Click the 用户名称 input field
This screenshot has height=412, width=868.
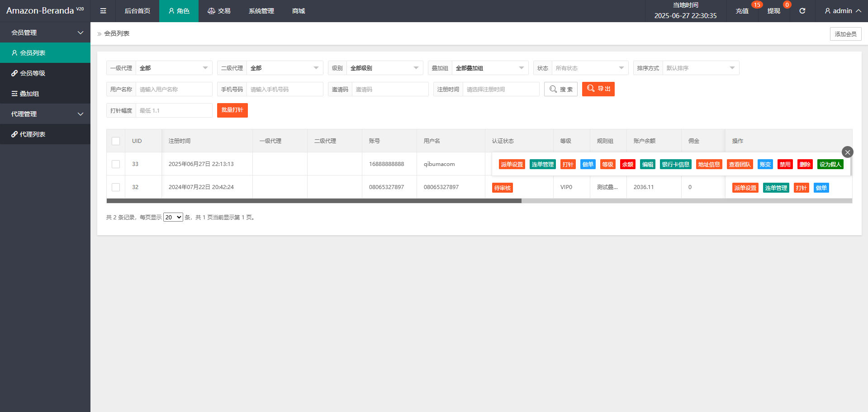[x=174, y=90]
